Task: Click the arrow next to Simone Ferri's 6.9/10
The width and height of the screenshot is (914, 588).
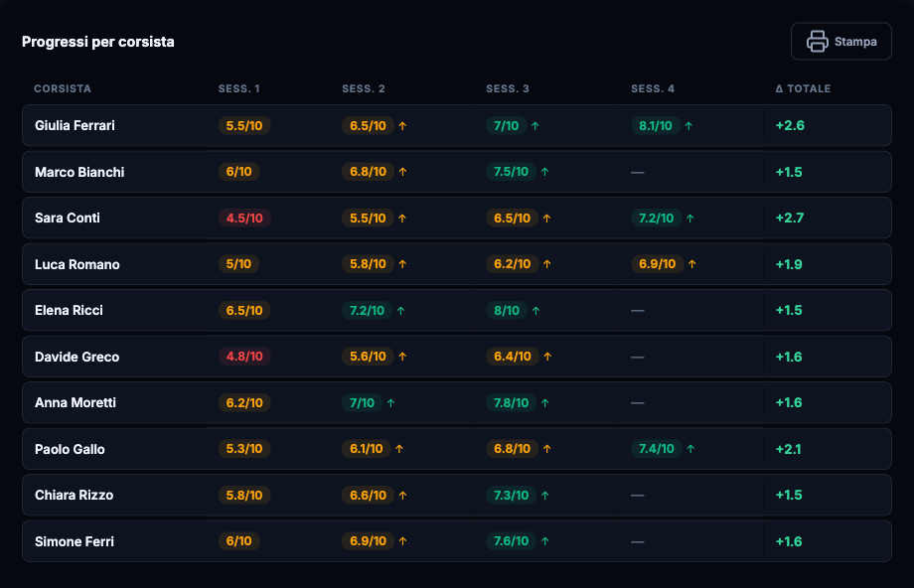Action: [402, 541]
